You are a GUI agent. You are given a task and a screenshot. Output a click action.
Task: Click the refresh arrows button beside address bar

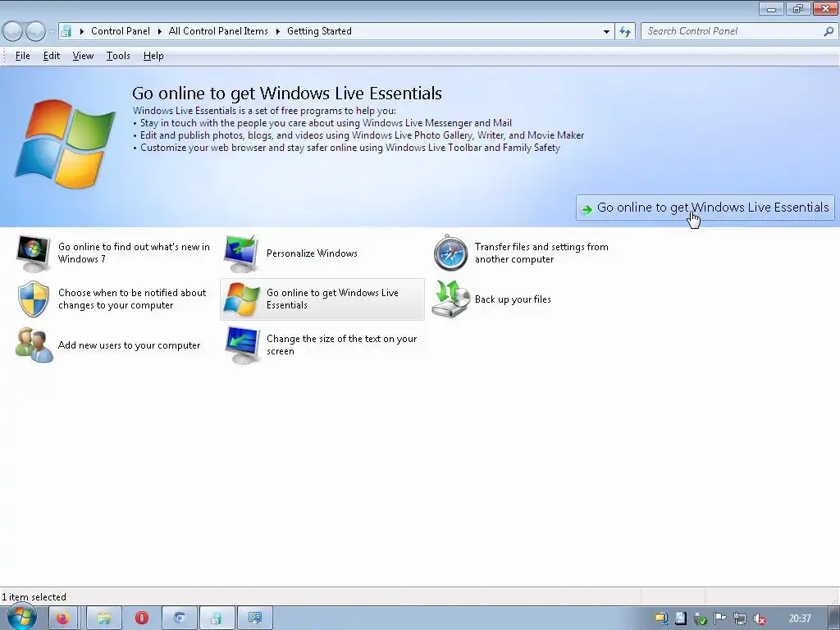click(x=624, y=31)
